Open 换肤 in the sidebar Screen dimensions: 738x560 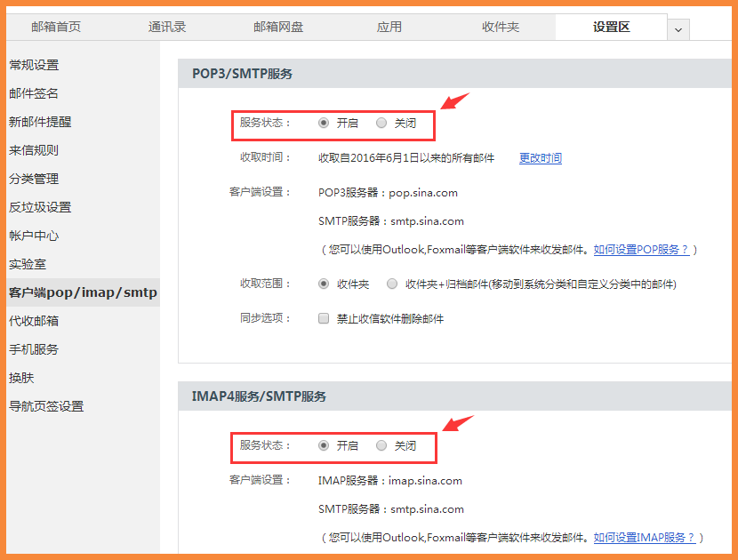click(x=21, y=378)
